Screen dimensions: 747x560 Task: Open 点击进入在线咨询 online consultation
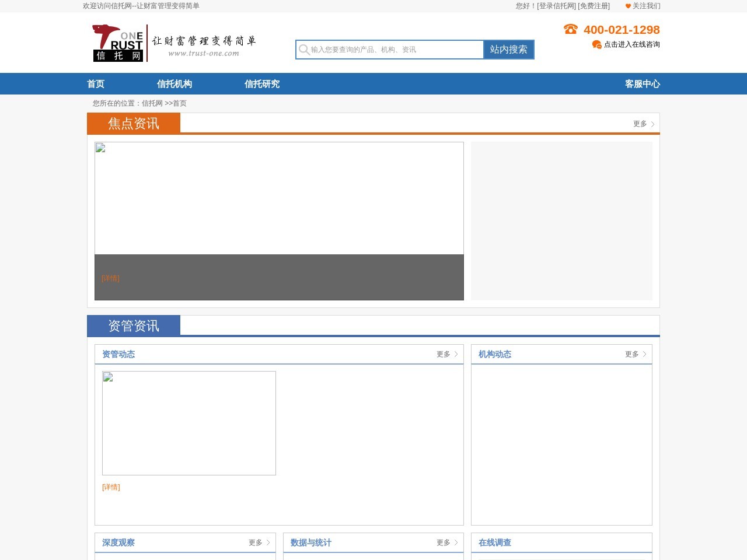tap(632, 44)
